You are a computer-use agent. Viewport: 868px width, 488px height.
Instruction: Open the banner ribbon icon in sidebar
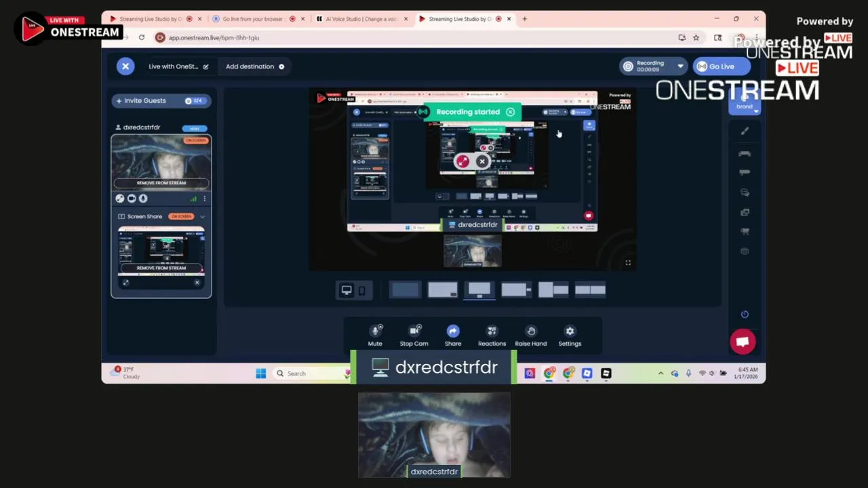[745, 153]
